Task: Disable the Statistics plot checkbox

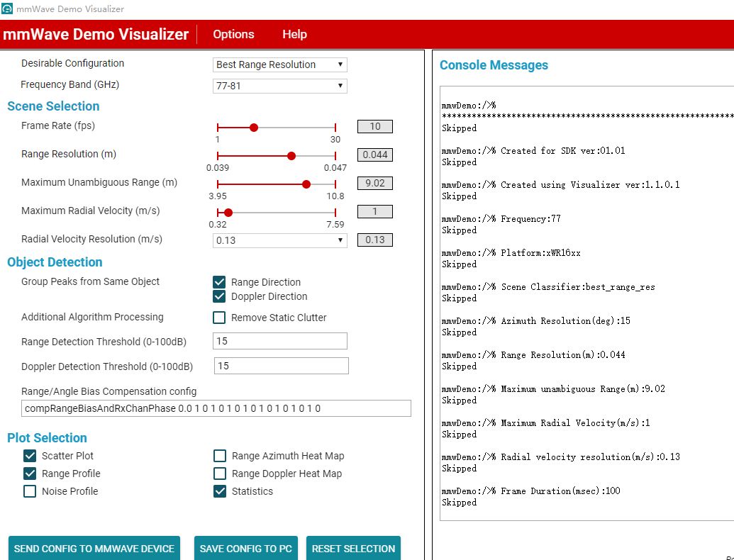Action: [x=220, y=491]
